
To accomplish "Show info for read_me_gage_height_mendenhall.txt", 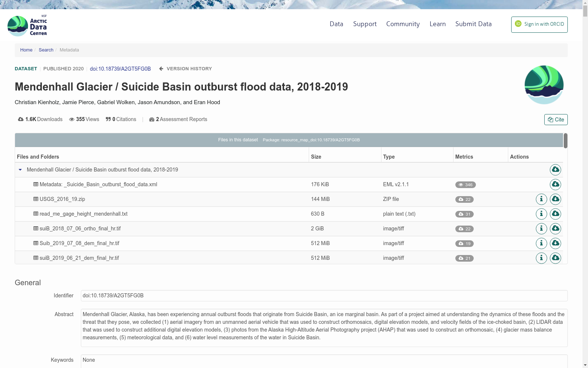I will tap(541, 214).
